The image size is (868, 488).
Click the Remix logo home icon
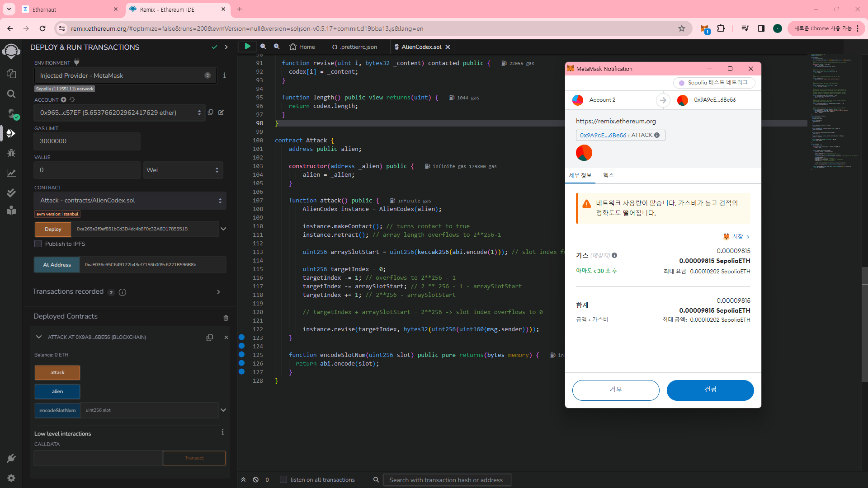tap(11, 51)
